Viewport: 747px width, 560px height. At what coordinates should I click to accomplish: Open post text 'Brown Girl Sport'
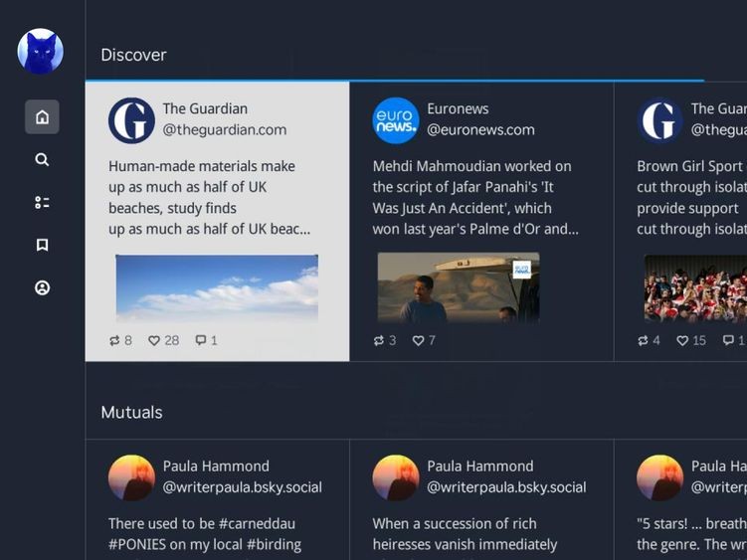tap(689, 166)
